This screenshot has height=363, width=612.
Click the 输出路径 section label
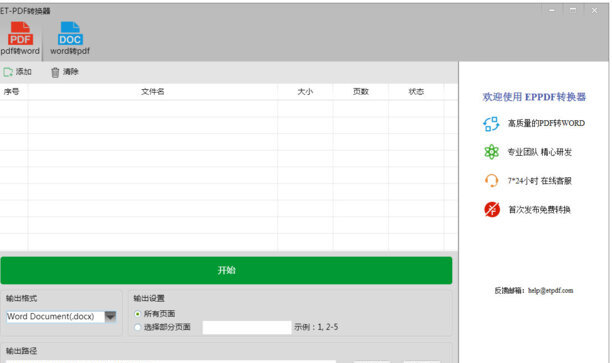[x=21, y=351]
